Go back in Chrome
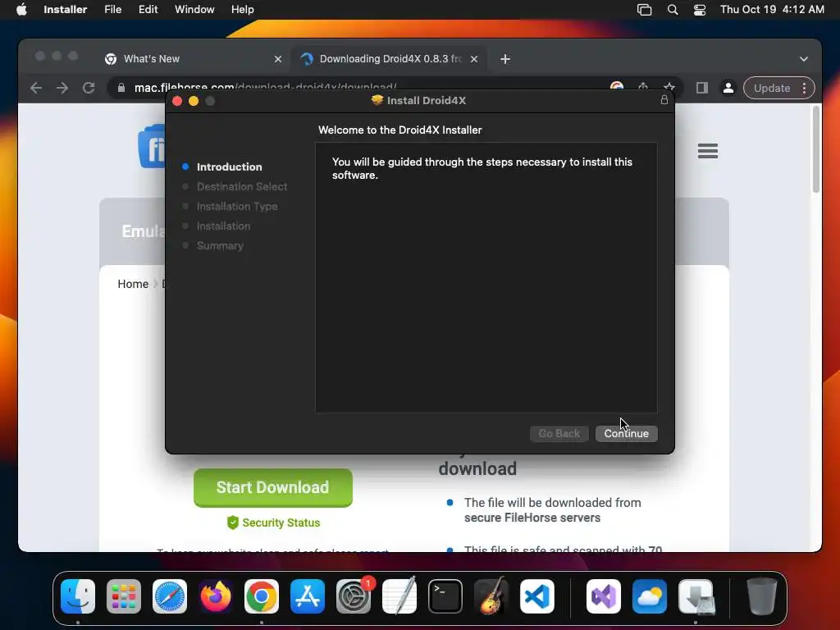Viewport: 840px width, 630px height. click(36, 88)
